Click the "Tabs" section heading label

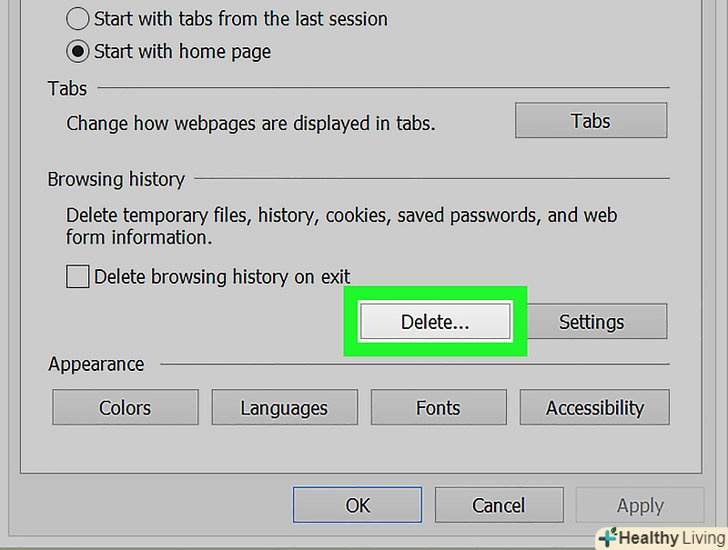pos(66,89)
